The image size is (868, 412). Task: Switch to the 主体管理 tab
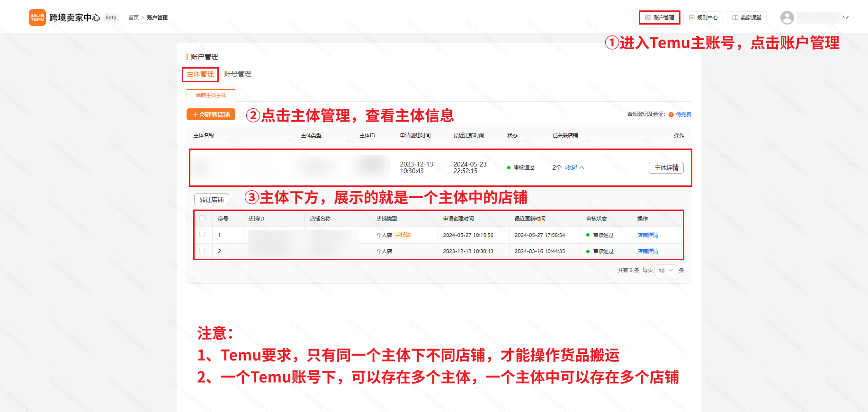coord(200,74)
